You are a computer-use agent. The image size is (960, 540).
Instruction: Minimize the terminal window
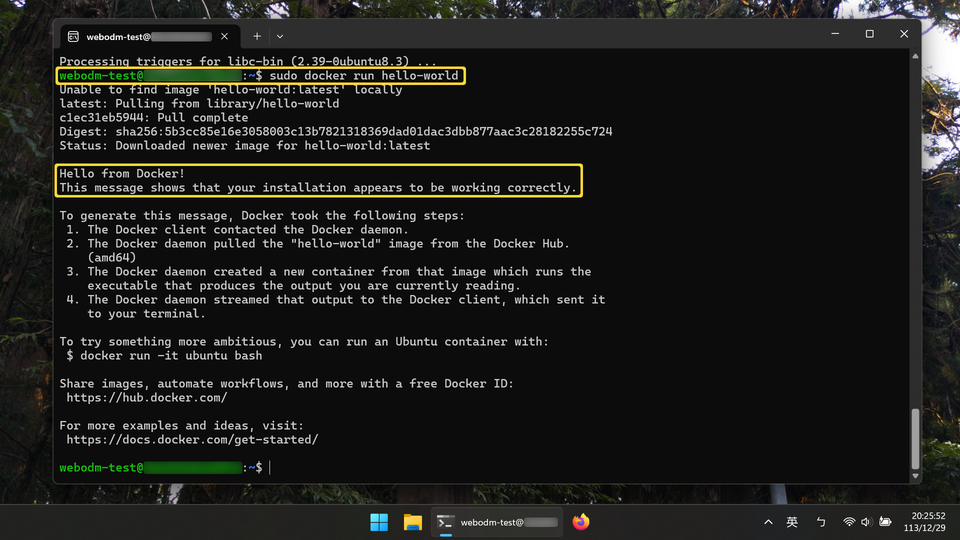[835, 34]
